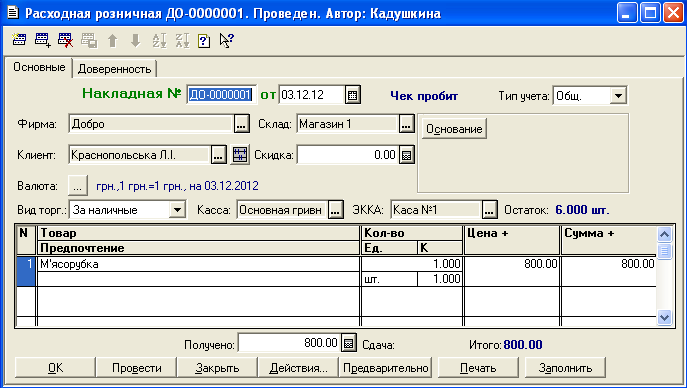Click the document icon in title bar
The height and width of the screenshot is (388, 687).
(13, 12)
